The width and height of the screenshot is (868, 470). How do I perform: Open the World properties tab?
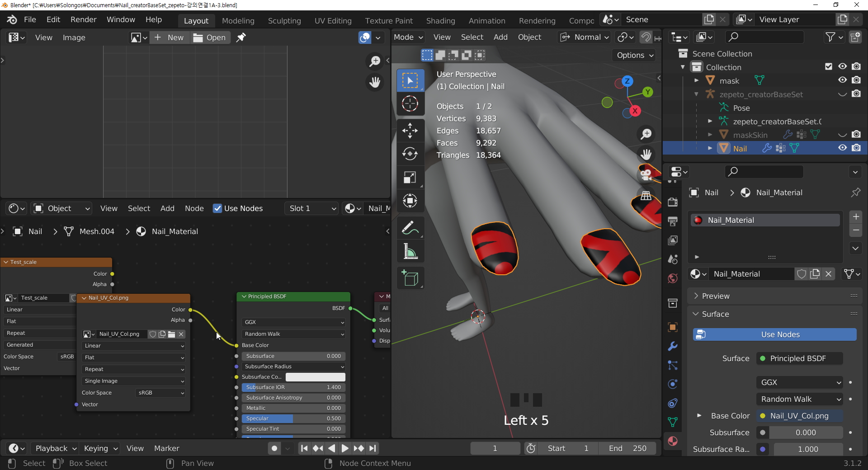[x=673, y=278]
